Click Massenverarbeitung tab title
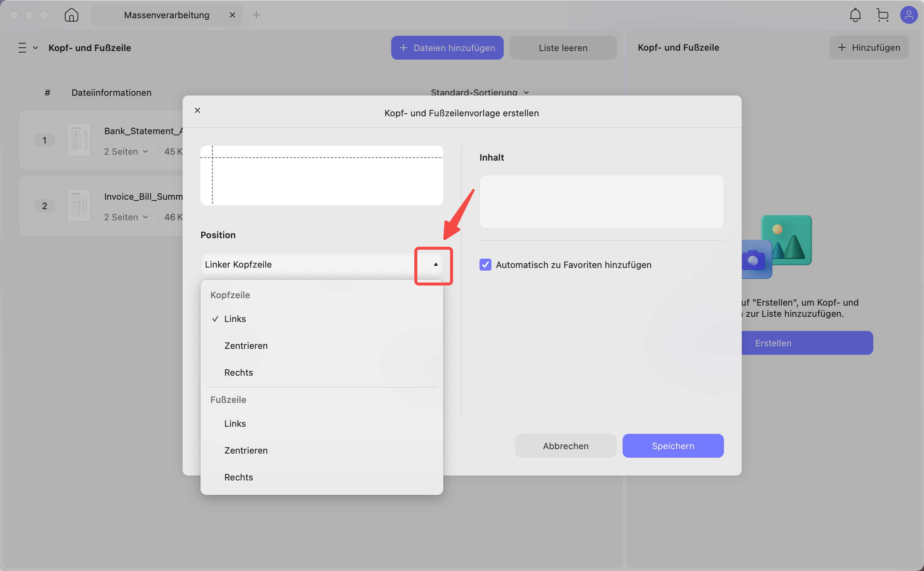The width and height of the screenshot is (924, 571). (167, 15)
